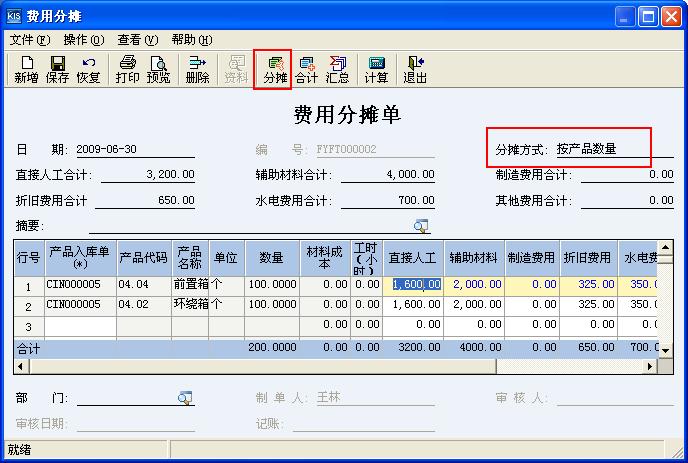Image resolution: width=688 pixels, height=463 pixels.
Task: Click the 产品代码 column header
Action: (x=144, y=258)
